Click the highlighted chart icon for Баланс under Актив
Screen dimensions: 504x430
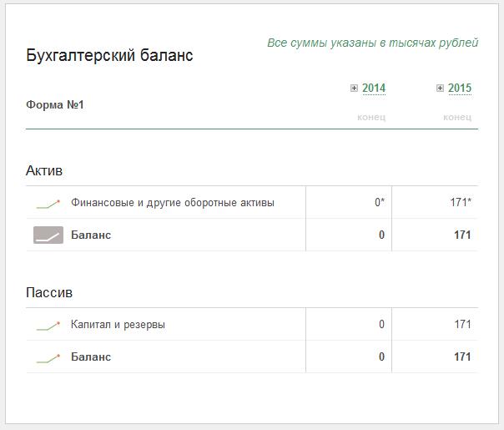(x=48, y=235)
